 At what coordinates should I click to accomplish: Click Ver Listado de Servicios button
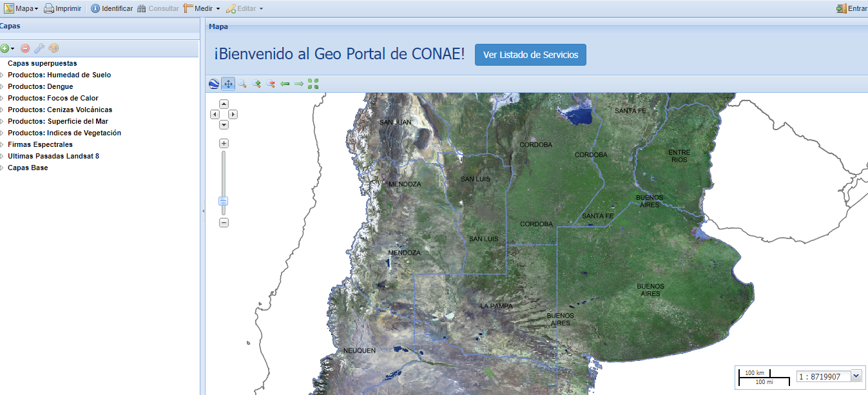pos(530,55)
